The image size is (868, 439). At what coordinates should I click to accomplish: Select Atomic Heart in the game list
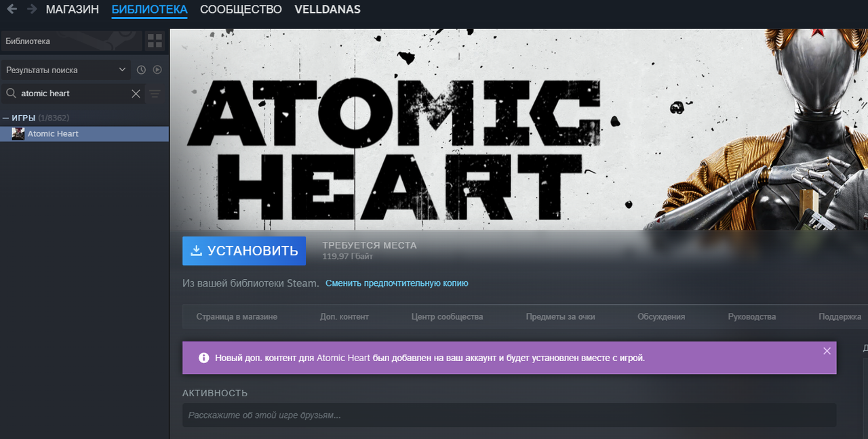84,134
